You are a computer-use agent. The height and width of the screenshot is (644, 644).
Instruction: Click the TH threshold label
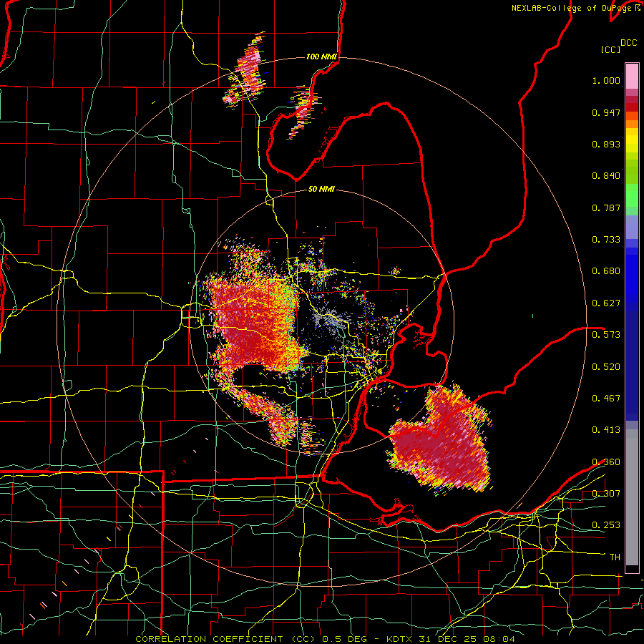tap(615, 557)
